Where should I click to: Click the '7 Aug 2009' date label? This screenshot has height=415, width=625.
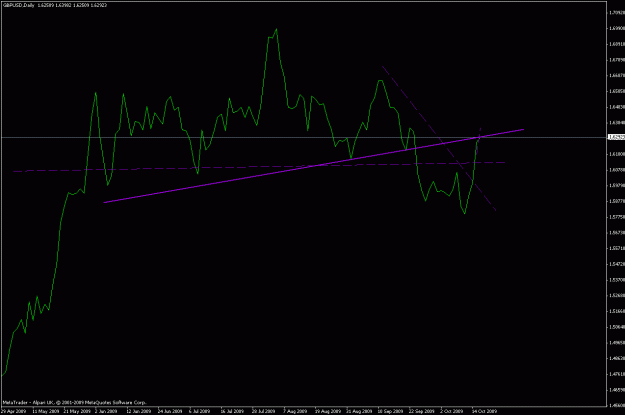point(295,411)
